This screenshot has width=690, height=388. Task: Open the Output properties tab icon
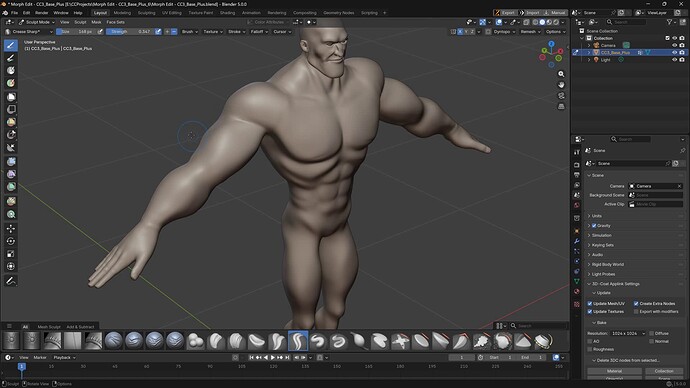point(577,175)
